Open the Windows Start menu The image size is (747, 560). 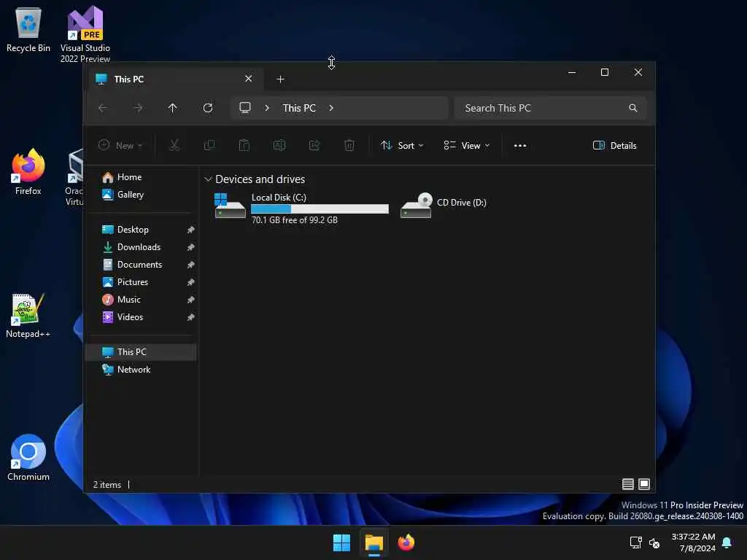341,542
